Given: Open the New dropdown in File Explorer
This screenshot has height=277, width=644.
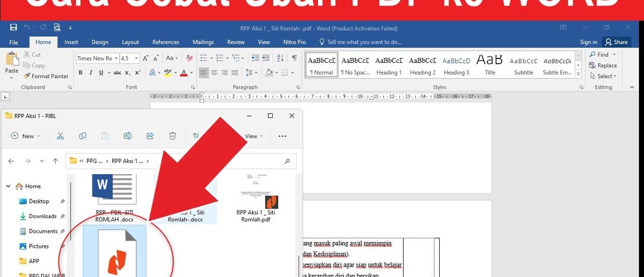Looking at the screenshot, I should 26,136.
